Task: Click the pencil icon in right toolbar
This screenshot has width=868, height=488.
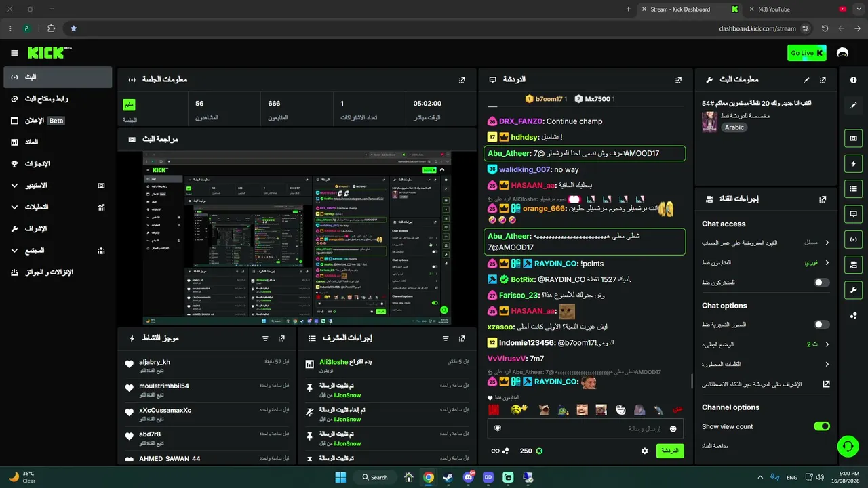Action: [853, 105]
